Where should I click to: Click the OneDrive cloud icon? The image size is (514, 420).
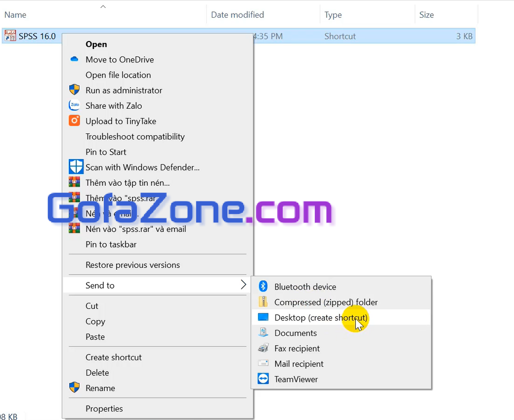tap(75, 59)
